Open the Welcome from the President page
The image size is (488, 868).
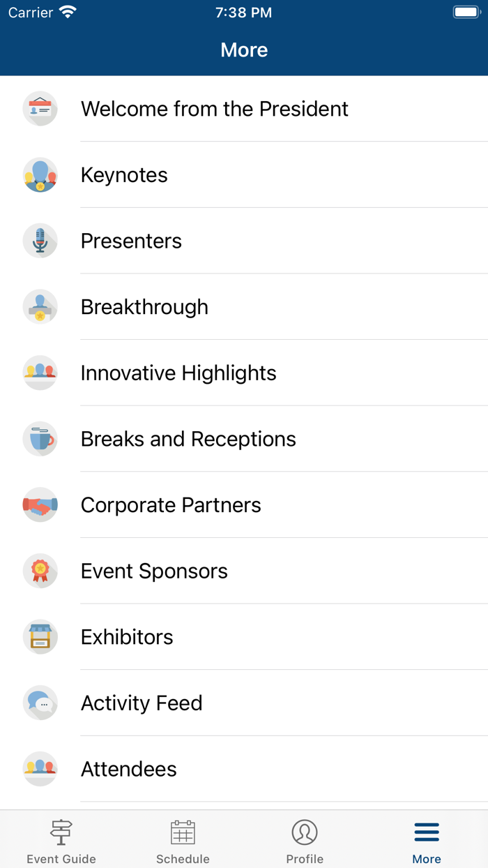214,109
